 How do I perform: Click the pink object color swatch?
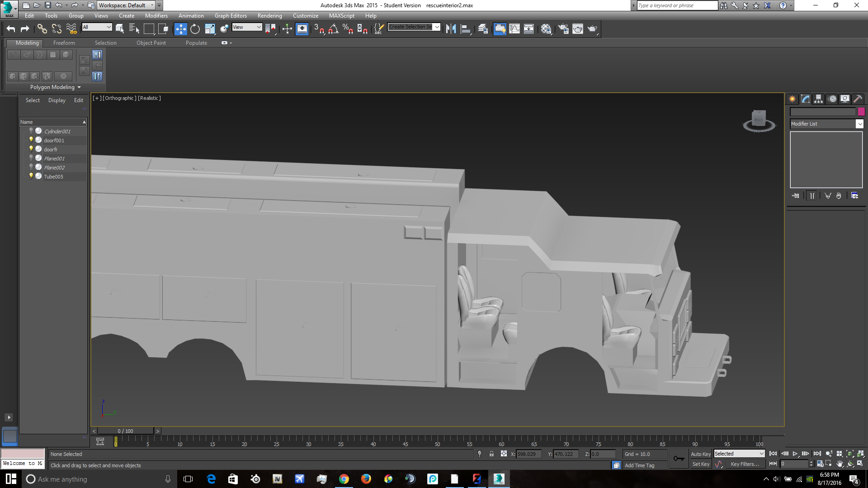(861, 112)
